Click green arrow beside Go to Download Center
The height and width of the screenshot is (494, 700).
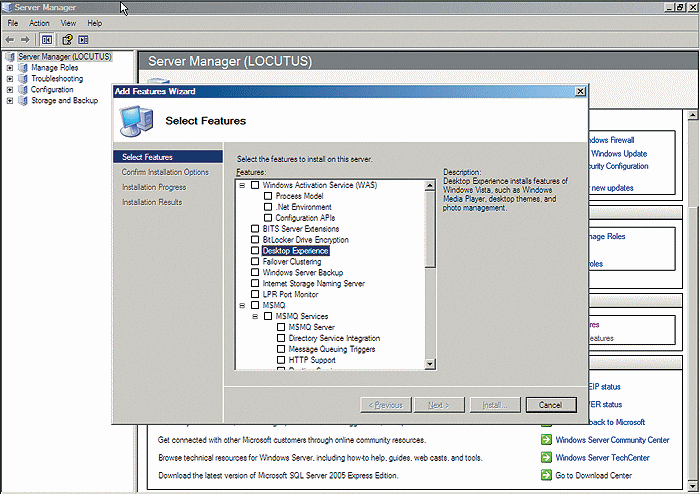[x=546, y=475]
